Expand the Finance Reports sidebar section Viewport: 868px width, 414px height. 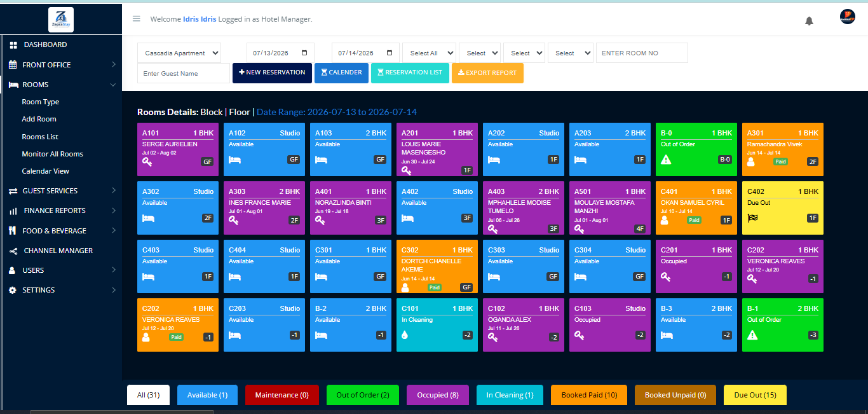(61, 210)
